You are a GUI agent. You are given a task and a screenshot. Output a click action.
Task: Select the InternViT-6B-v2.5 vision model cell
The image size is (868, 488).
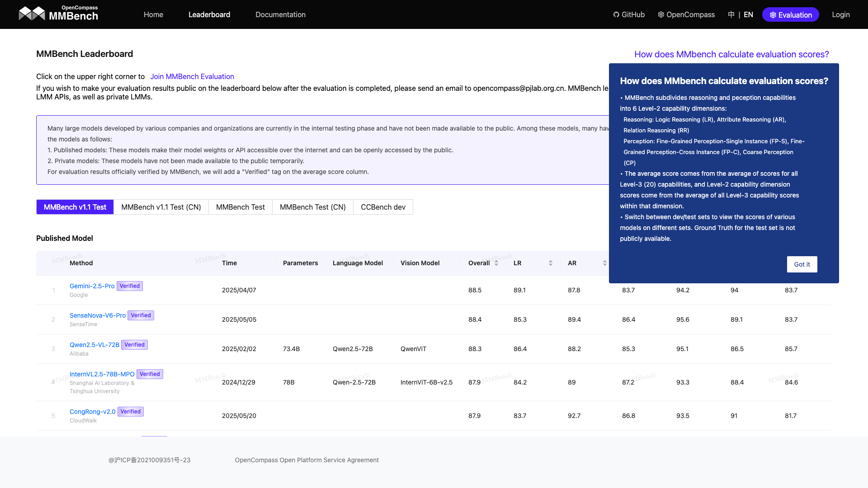pos(426,382)
